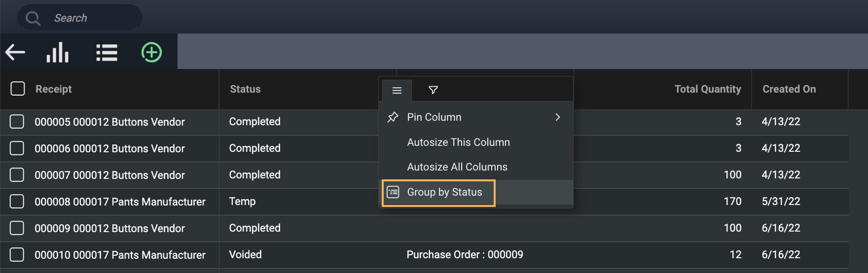Tick the checkbox for receipt 000010
The width and height of the screenshot is (868, 273).
pos(17,255)
